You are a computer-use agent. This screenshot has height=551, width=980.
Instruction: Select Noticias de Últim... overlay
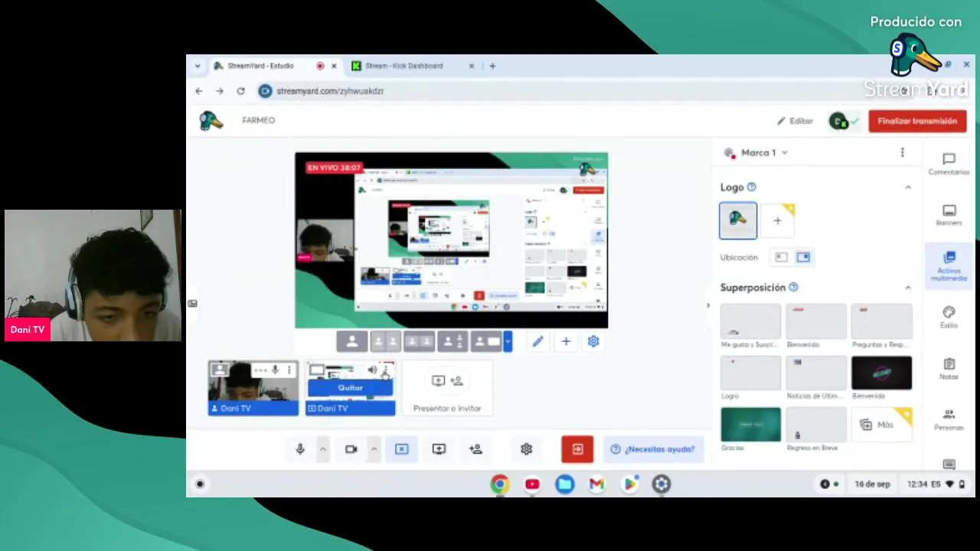click(816, 373)
